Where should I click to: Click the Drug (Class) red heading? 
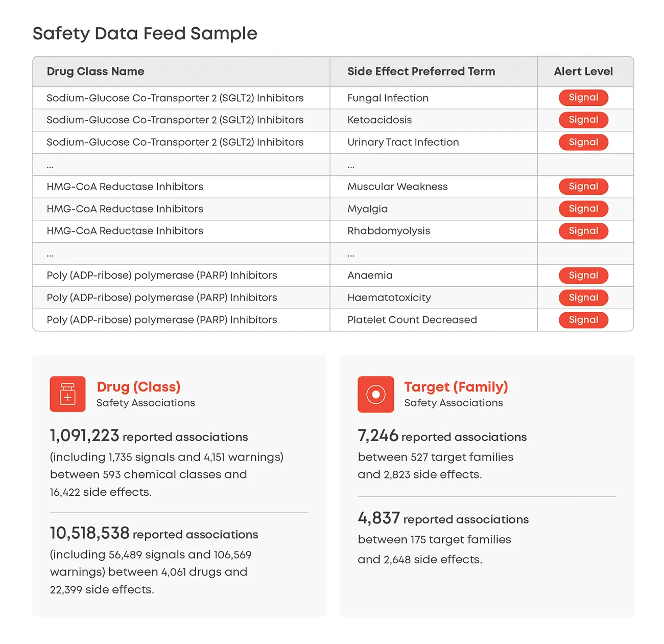point(138,387)
